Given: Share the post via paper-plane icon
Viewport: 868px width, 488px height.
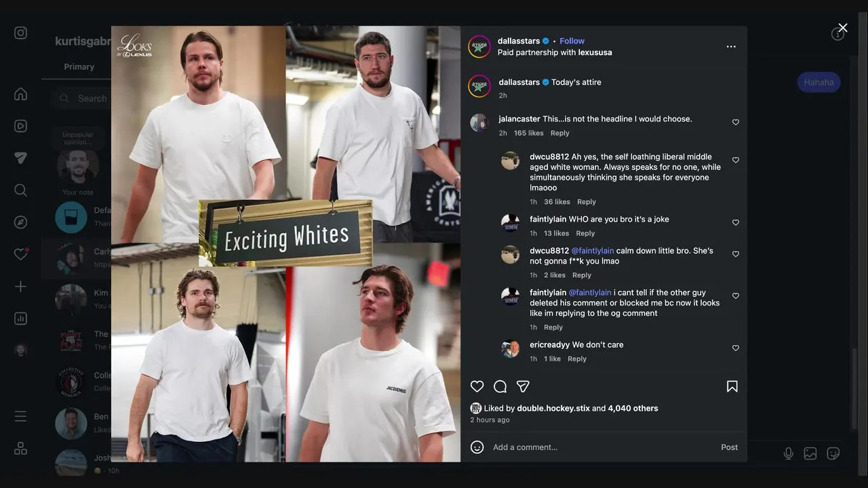Looking at the screenshot, I should 523,386.
